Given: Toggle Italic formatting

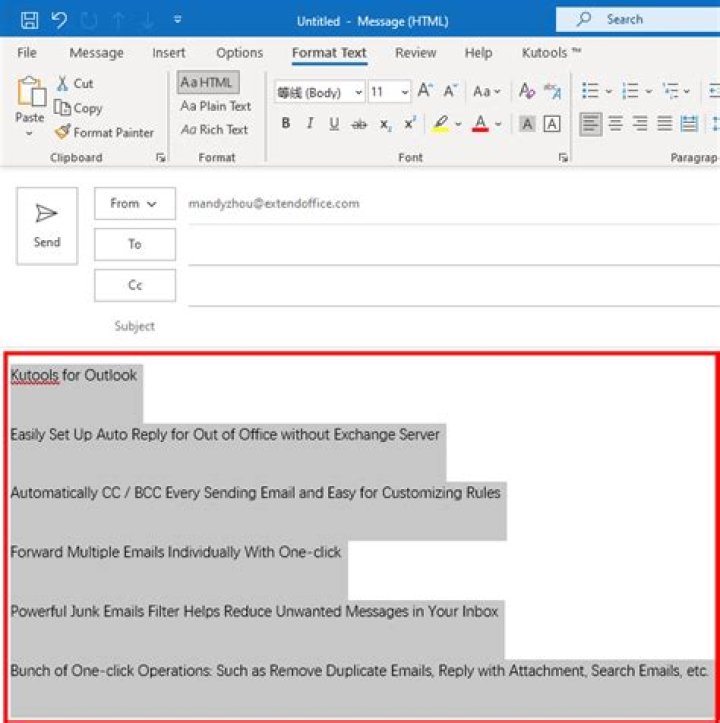Looking at the screenshot, I should 310,124.
